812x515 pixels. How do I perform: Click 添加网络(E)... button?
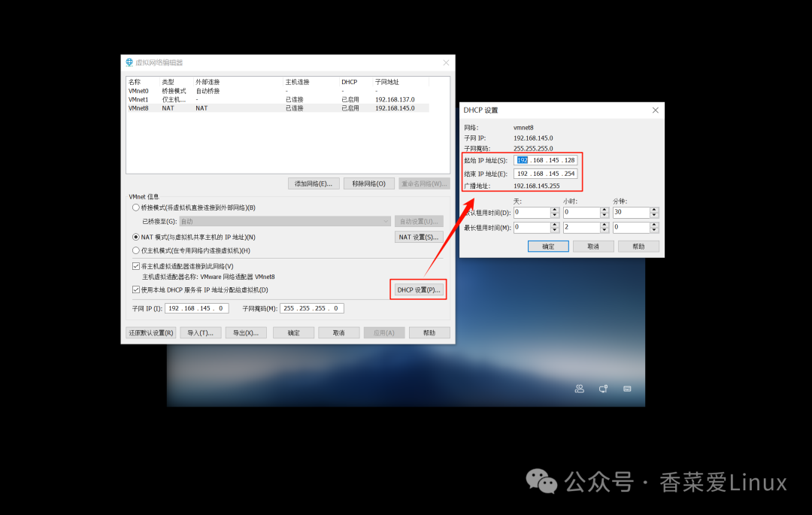314,183
